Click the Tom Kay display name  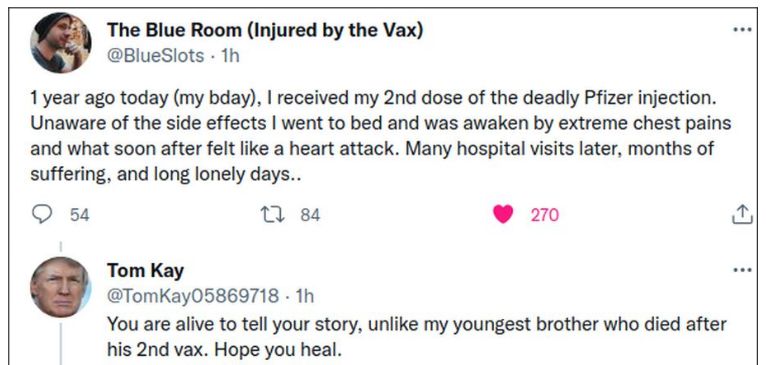146,270
